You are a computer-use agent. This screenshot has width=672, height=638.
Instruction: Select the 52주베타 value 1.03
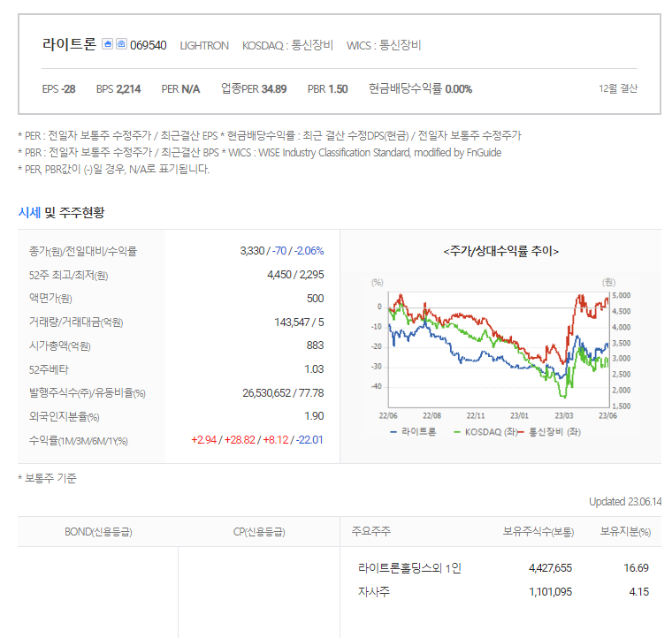point(314,369)
